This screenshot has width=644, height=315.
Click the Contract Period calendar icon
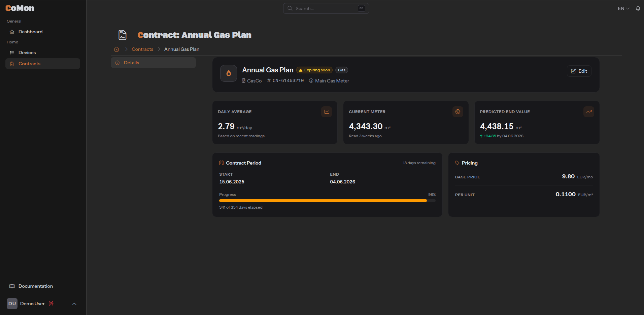tap(222, 163)
